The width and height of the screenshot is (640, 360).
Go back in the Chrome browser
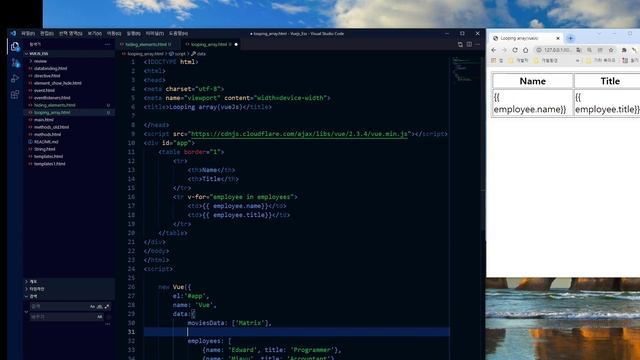point(494,50)
